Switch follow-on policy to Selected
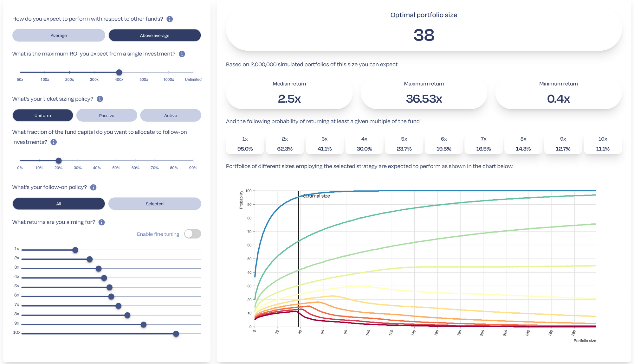634x364 pixels. coord(155,204)
